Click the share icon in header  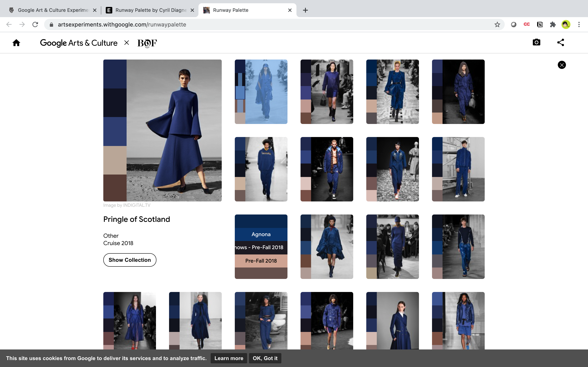561,42
